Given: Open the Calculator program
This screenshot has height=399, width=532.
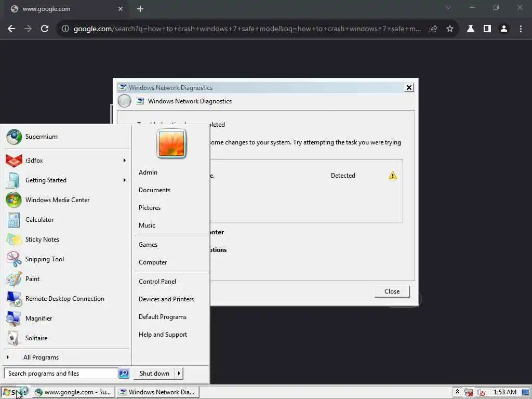Looking at the screenshot, I should click(x=66, y=220).
